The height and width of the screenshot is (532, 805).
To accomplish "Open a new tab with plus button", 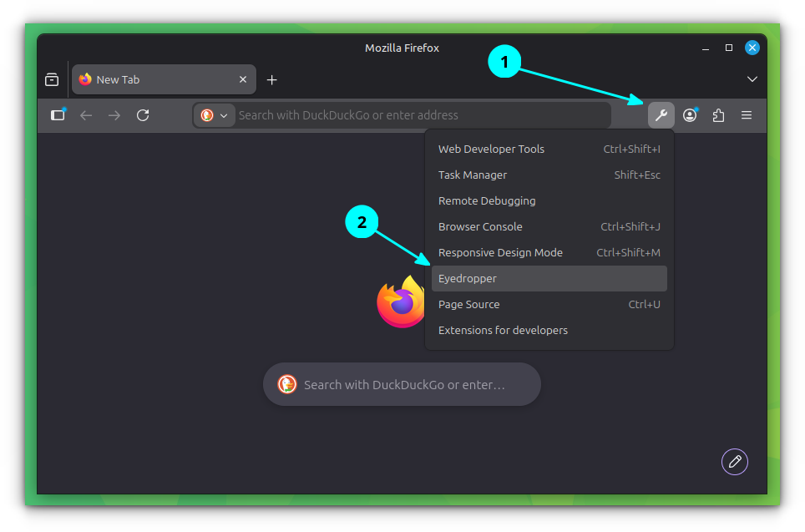I will click(272, 79).
